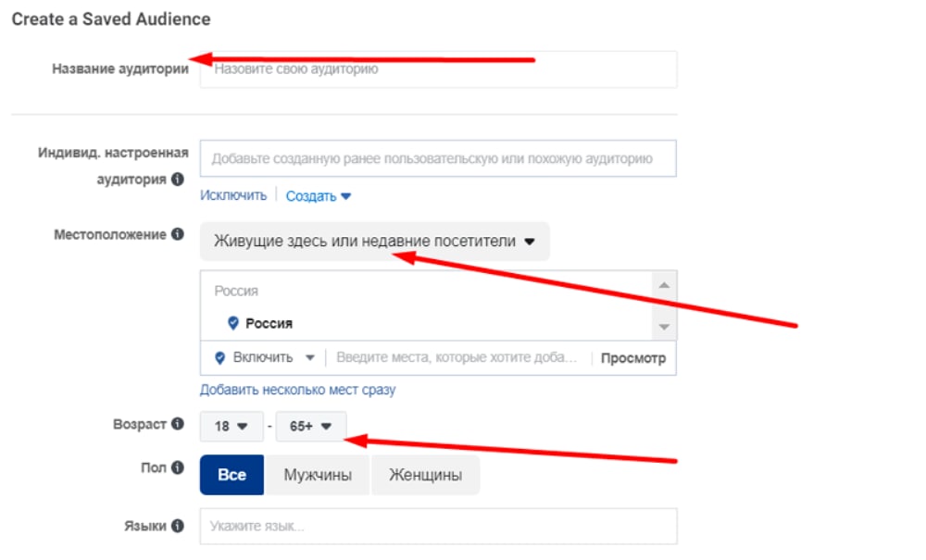
Task: Select Мужчины gender option
Action: click(317, 475)
